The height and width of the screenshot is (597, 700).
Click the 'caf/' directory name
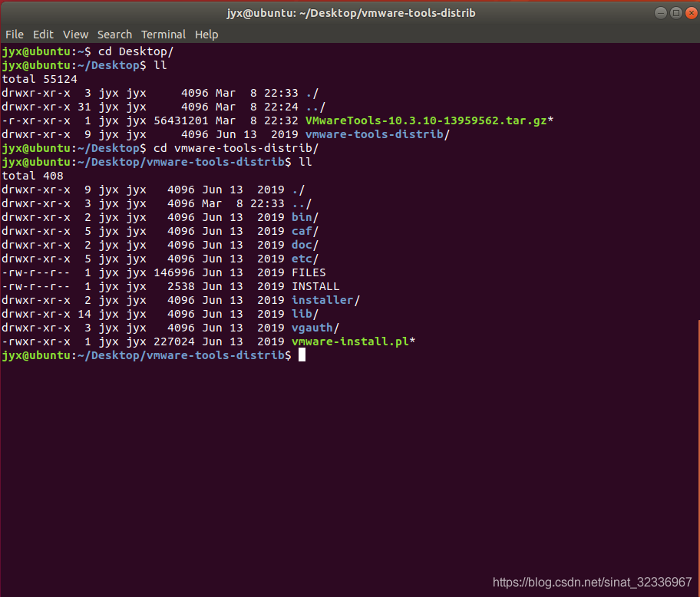tap(305, 231)
